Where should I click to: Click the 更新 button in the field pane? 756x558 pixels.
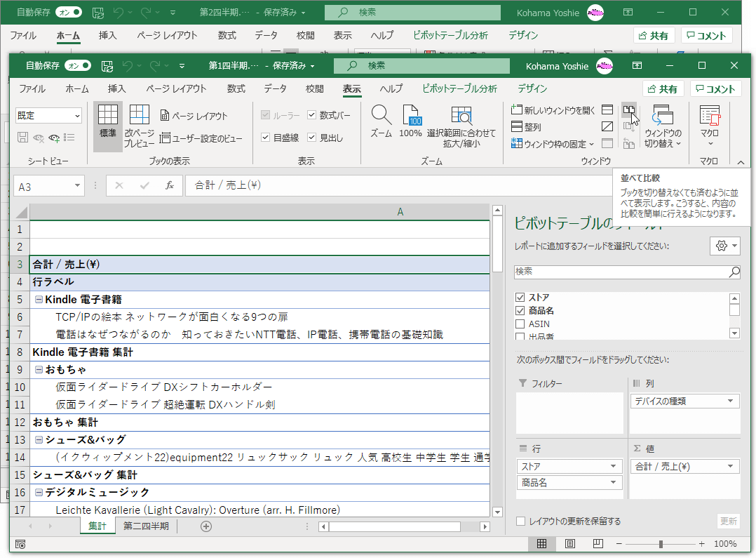(728, 521)
